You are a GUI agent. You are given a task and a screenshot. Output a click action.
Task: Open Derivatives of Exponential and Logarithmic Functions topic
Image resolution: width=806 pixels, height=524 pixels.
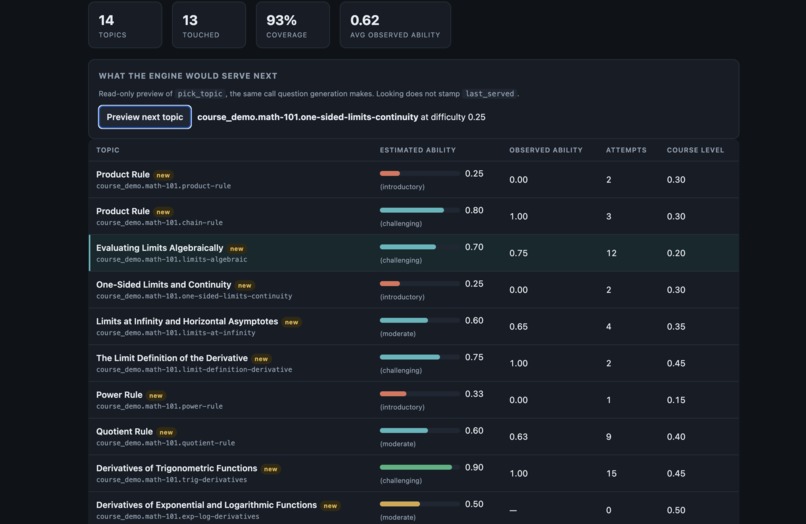point(206,505)
